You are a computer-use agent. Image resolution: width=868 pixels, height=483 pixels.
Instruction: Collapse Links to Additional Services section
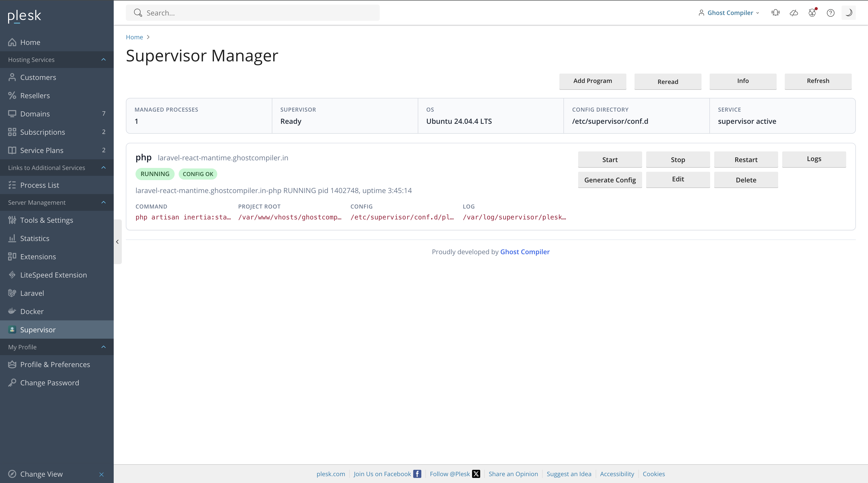click(x=104, y=168)
